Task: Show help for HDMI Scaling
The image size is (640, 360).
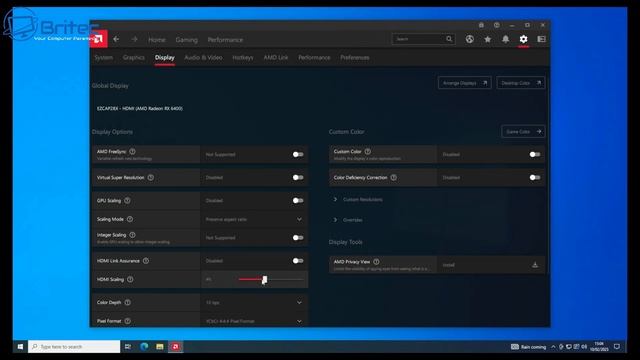Action: (130, 279)
